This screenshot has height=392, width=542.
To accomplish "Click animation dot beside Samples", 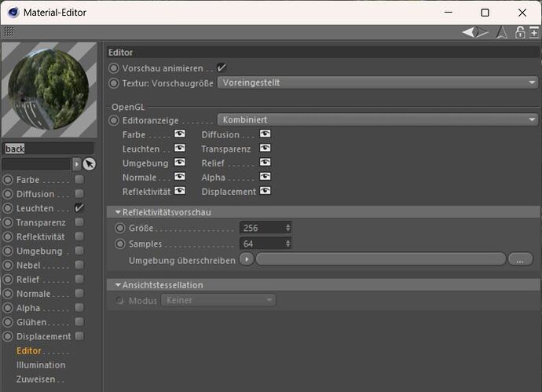I will pyautogui.click(x=120, y=244).
